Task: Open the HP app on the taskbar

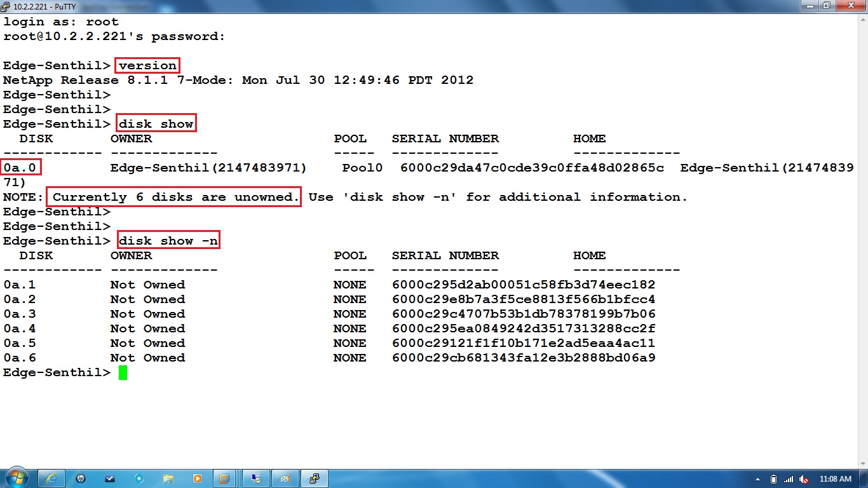Action: click(x=81, y=478)
